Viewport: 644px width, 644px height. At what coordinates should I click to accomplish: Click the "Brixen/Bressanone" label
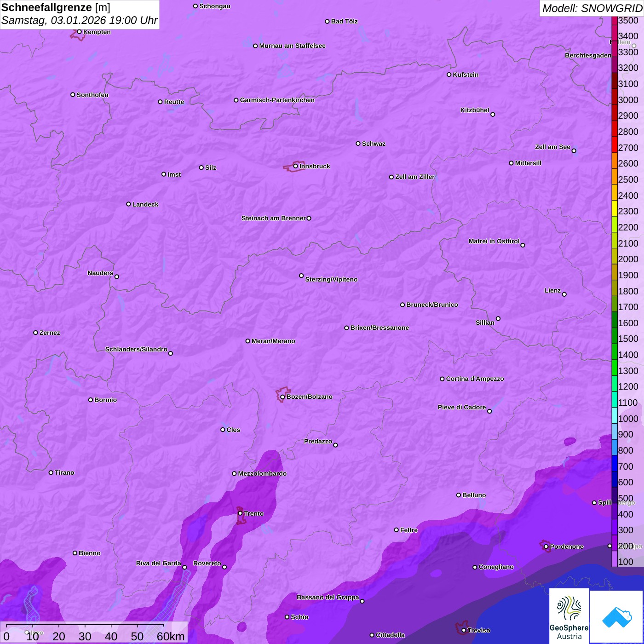[379, 328]
